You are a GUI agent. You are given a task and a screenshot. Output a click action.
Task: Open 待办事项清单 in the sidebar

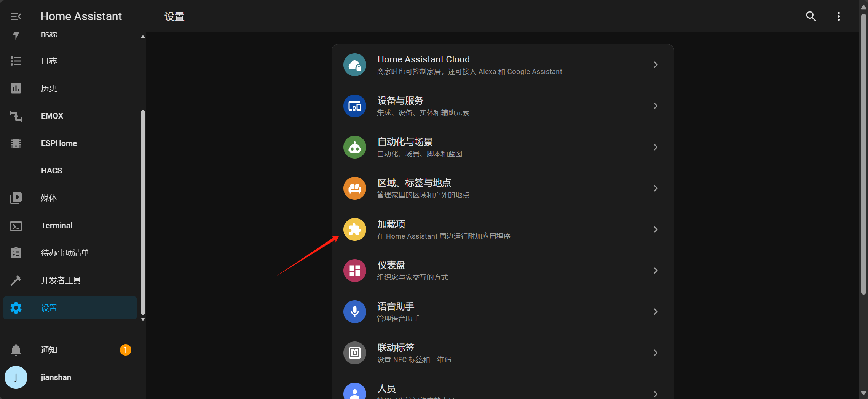(70, 253)
